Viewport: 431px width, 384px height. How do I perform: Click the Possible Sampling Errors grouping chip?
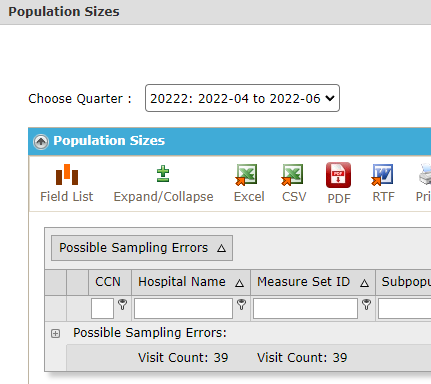point(142,248)
